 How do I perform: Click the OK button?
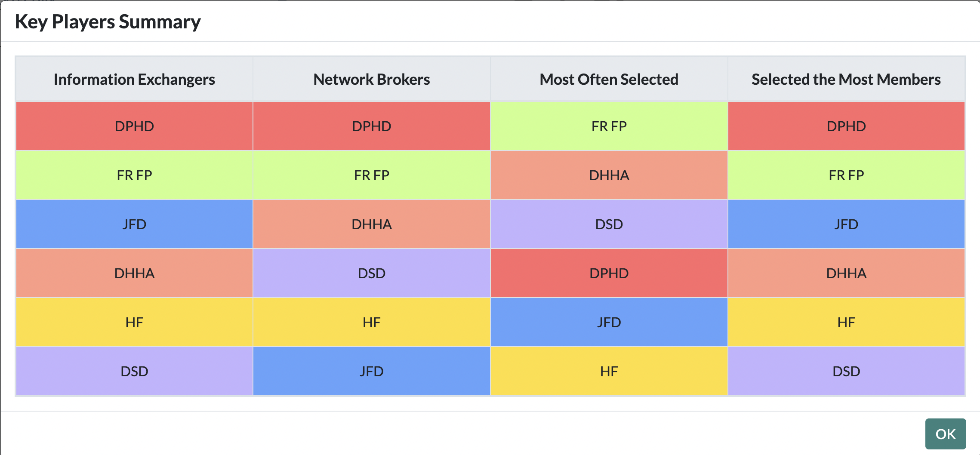[945, 433]
